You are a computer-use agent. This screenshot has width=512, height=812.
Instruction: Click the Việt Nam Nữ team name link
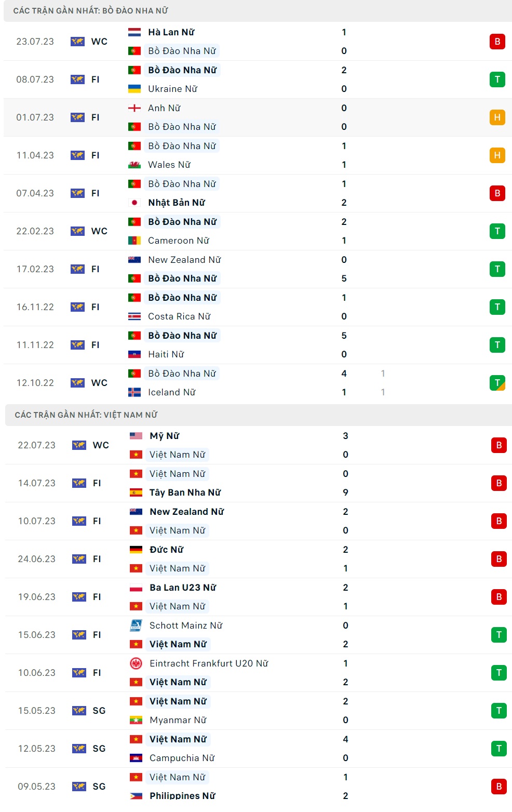(x=178, y=455)
